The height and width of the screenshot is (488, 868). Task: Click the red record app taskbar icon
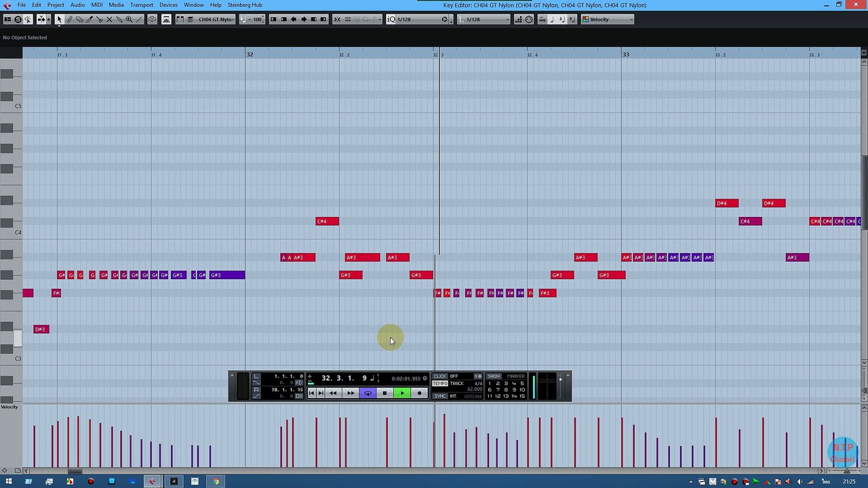[x=90, y=481]
